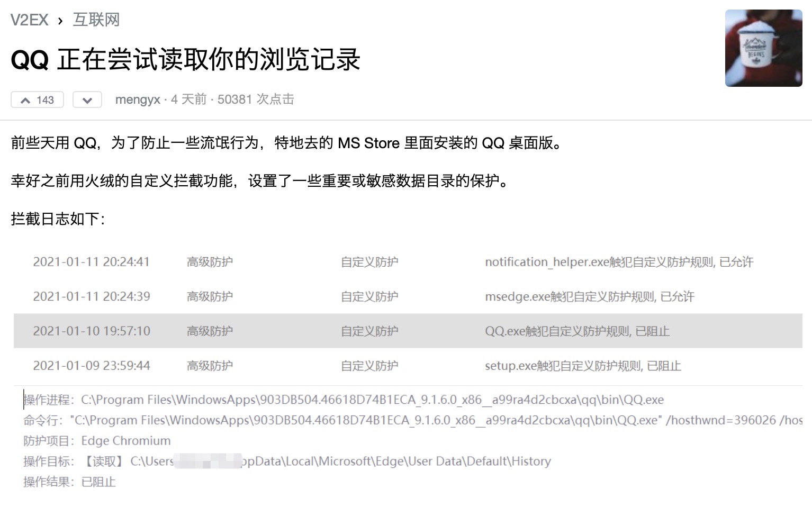Select log row 2021-01-11 20:24:39
This screenshot has height=507, width=812.
pos(408,296)
